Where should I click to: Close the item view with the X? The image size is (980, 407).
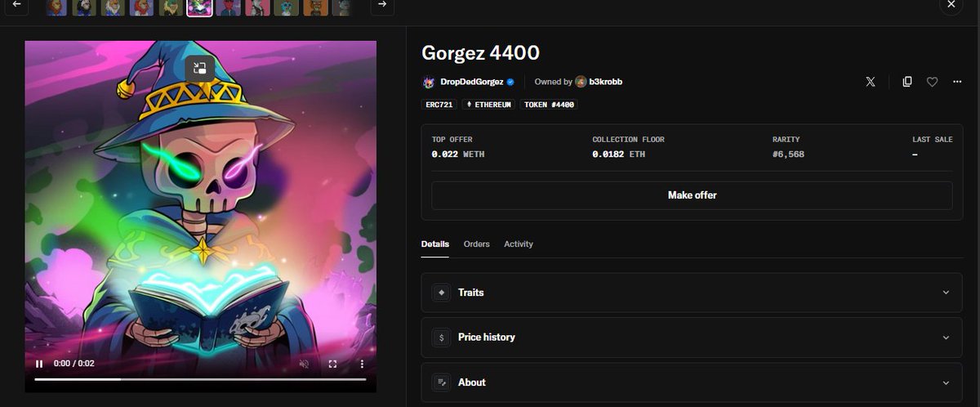(951, 5)
